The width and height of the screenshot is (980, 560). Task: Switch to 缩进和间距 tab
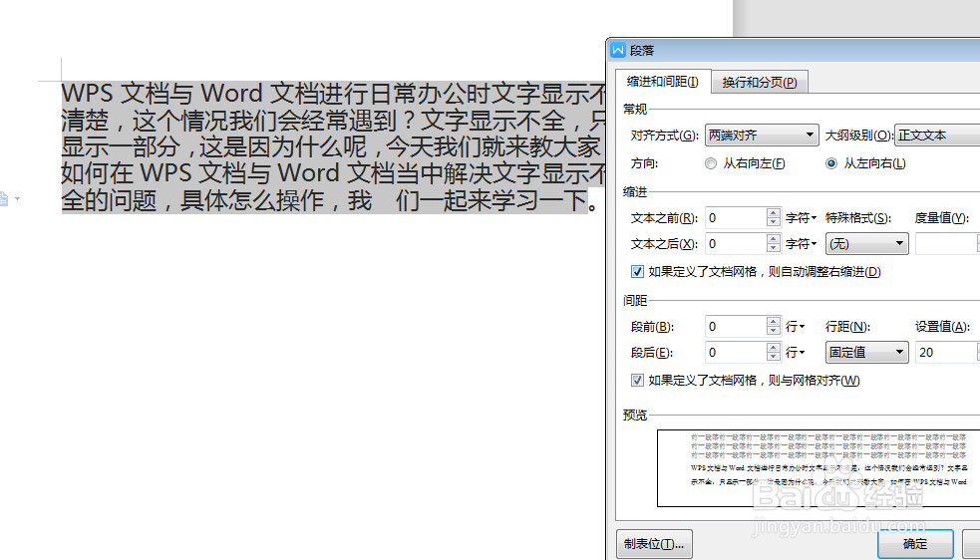click(663, 82)
